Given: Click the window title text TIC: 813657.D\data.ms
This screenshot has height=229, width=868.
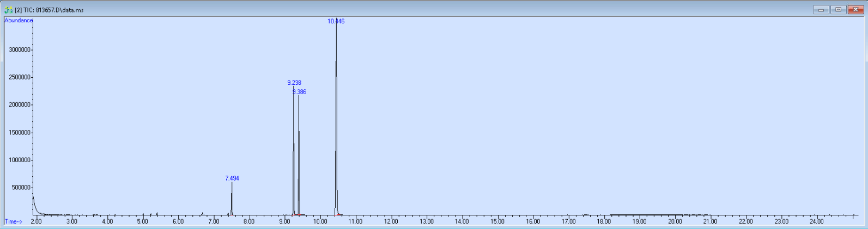Looking at the screenshot, I should click(x=49, y=10).
